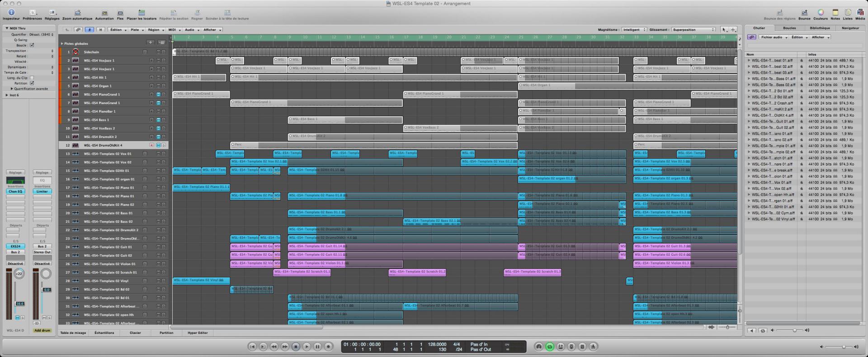Open Magnétisme Intelligent dropdown
The width and height of the screenshot is (868, 357).
(634, 30)
